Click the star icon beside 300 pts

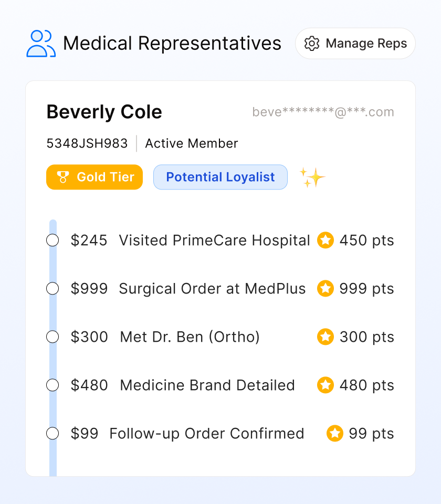pyautogui.click(x=325, y=337)
